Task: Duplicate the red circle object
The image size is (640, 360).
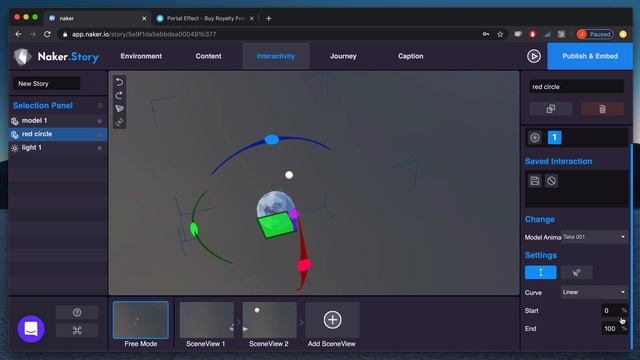Action: 551,109
